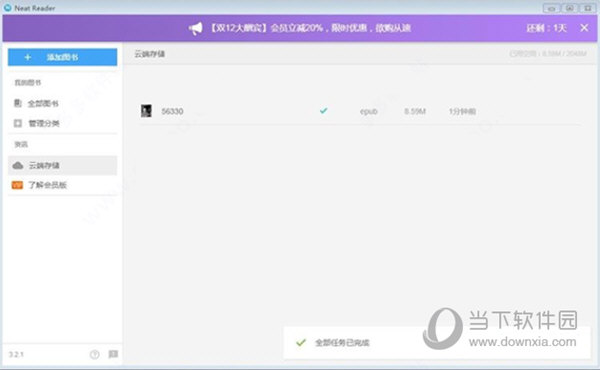Image resolution: width=600 pixels, height=370 pixels.
Task: Click the blue 添加图书 add-book button
Action: (x=62, y=57)
